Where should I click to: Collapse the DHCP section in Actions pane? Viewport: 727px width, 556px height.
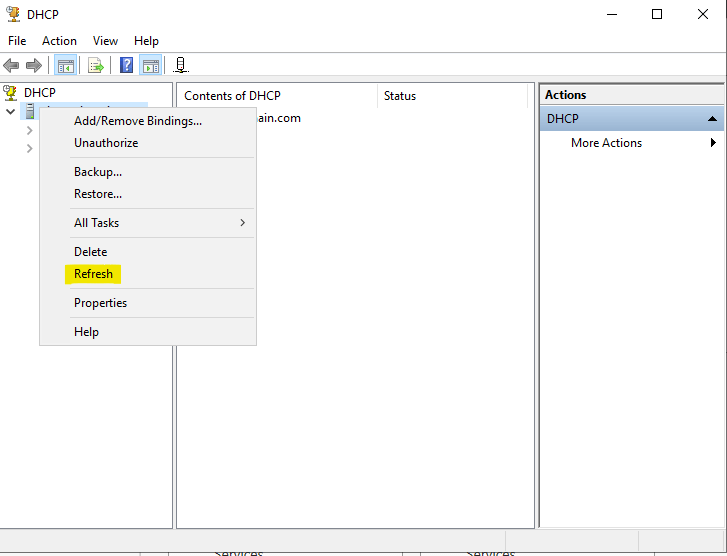coord(712,119)
